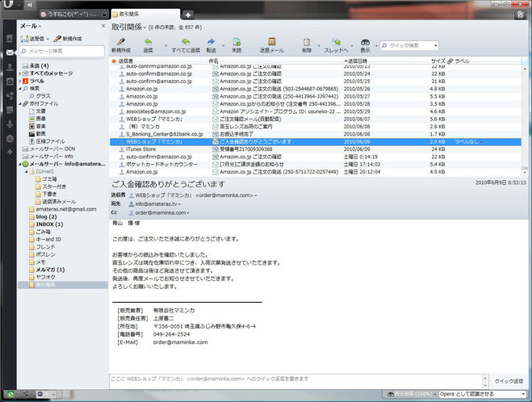The image size is (532, 402).
Task: Sort by the サイズ column header
Action: pos(438,61)
